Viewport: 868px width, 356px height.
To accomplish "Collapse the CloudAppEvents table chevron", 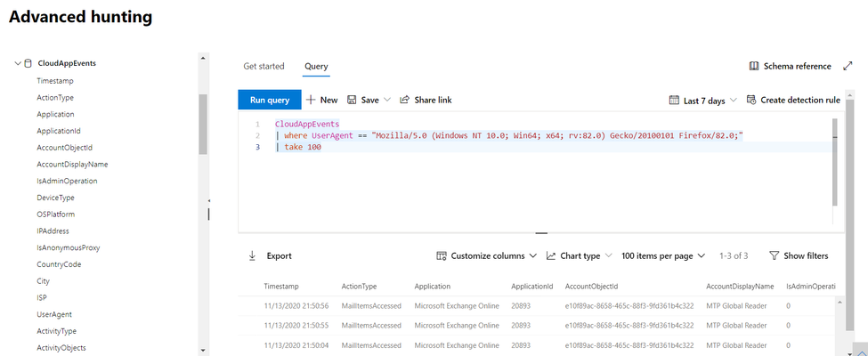I will (x=18, y=63).
